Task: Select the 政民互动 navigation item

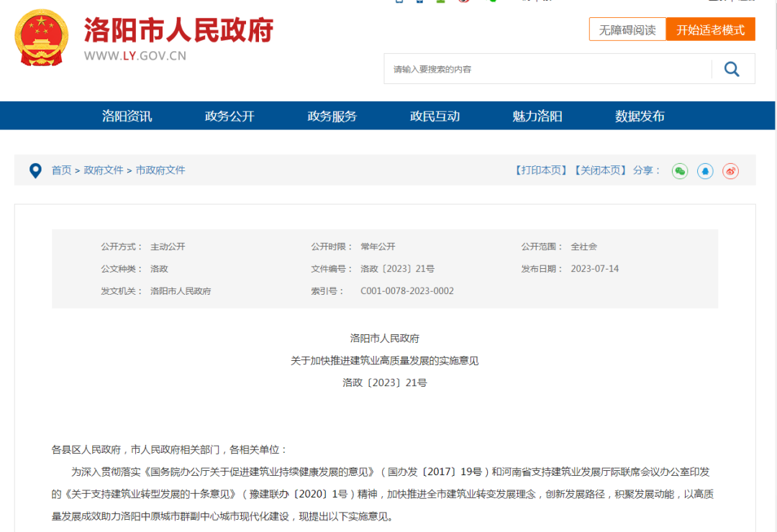Action: pyautogui.click(x=435, y=116)
